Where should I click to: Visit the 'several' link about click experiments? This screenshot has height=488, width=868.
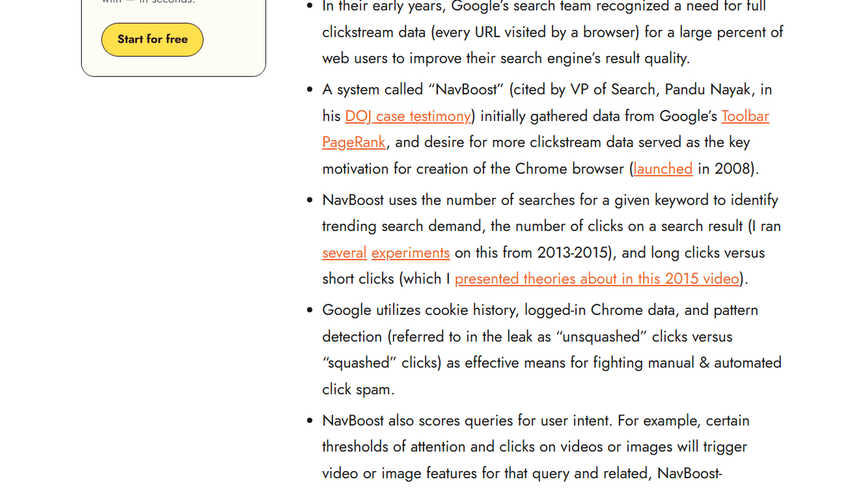coord(344,253)
